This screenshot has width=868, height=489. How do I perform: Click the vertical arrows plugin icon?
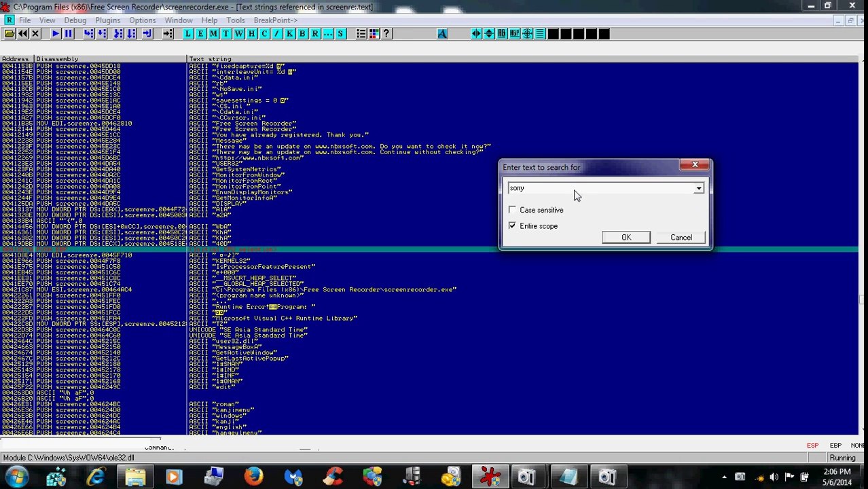489,34
